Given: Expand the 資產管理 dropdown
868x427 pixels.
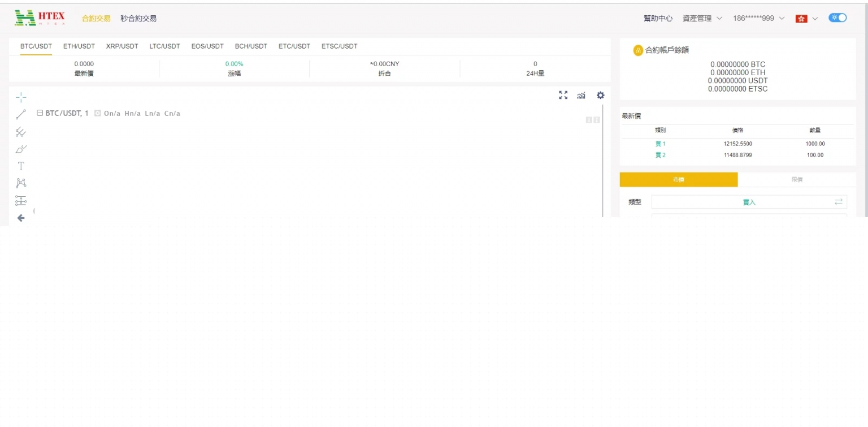Looking at the screenshot, I should click(702, 18).
